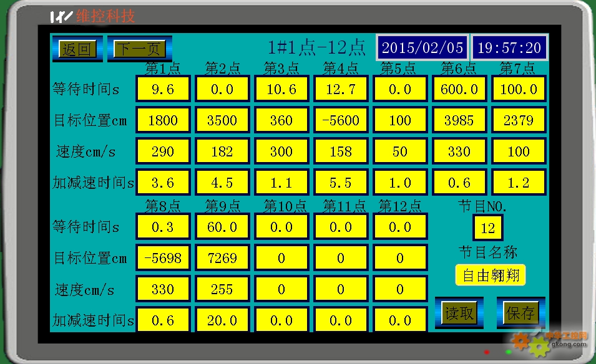Screen dimensions: 596x364
Task: Edit 第8点 速度 value 330
Action: click(163, 289)
